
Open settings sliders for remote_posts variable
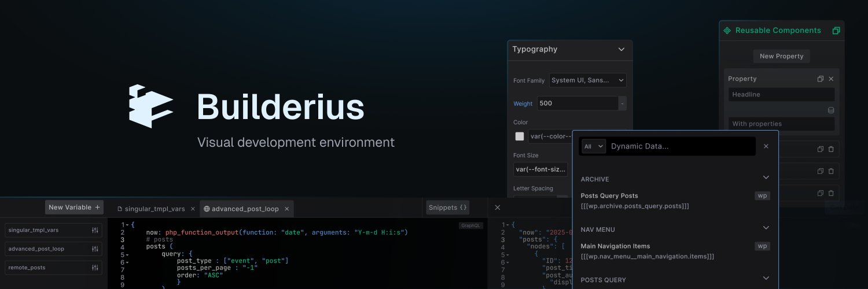pyautogui.click(x=95, y=268)
